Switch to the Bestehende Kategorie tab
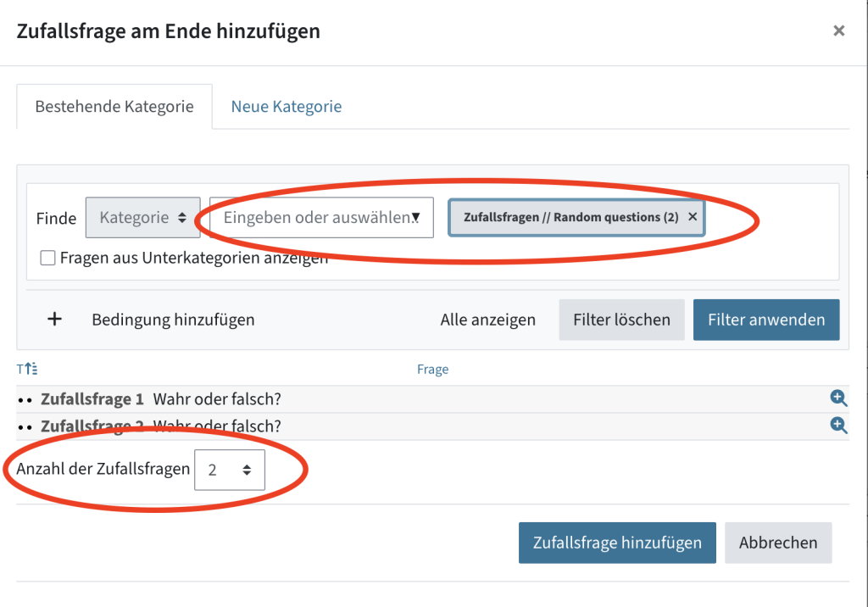Viewport: 868px width, 607px height. [114, 107]
